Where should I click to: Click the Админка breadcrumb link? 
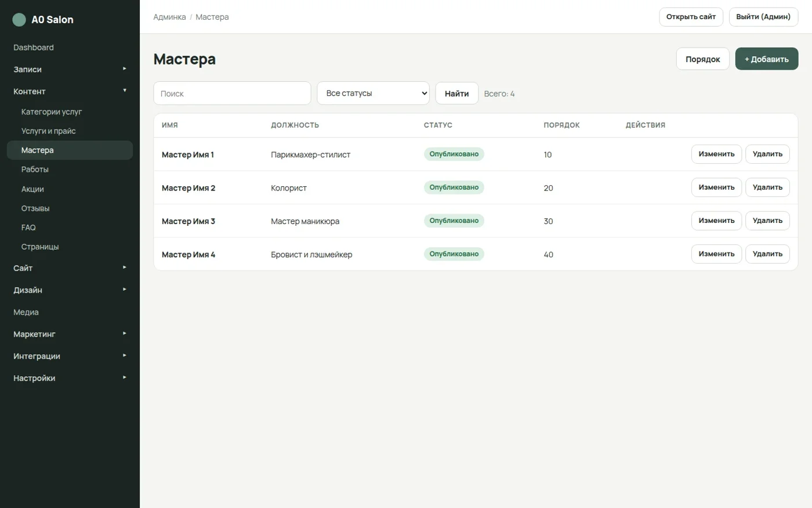coord(169,17)
